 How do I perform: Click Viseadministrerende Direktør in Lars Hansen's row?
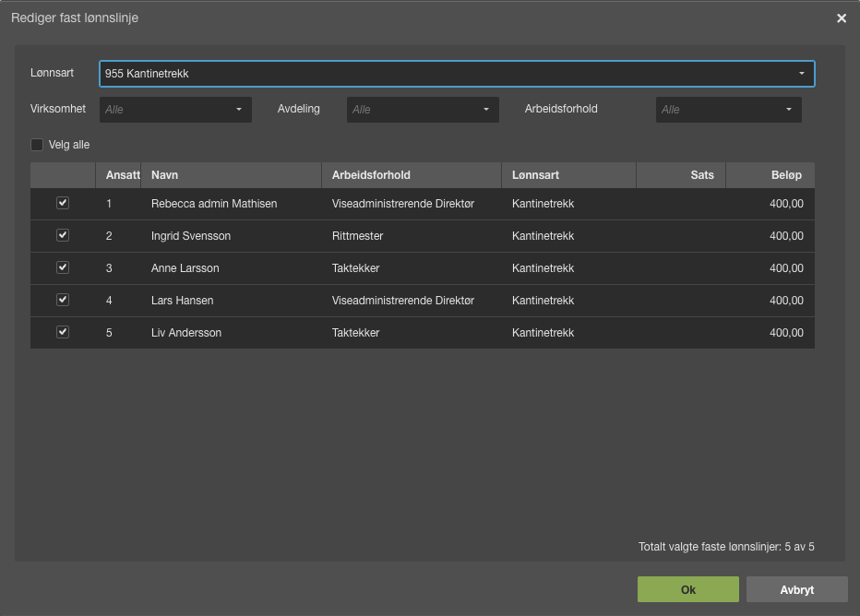point(402,301)
